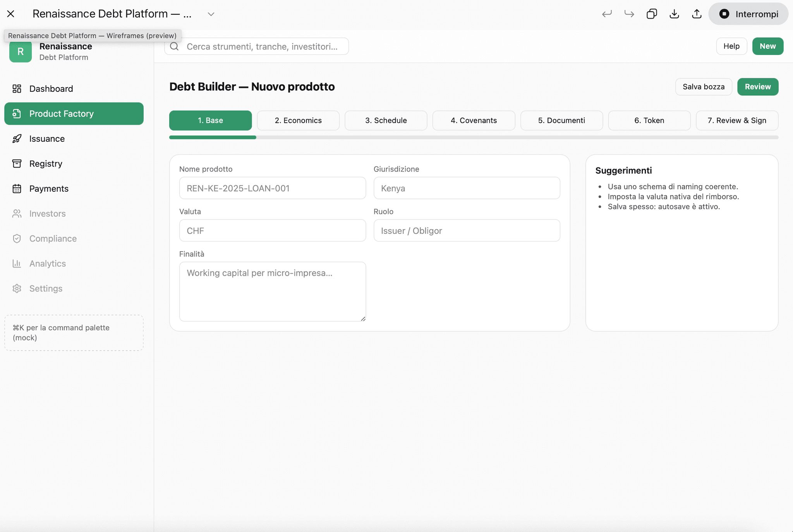The image size is (793, 532).
Task: Click the redo arrow icon
Action: [629, 14]
